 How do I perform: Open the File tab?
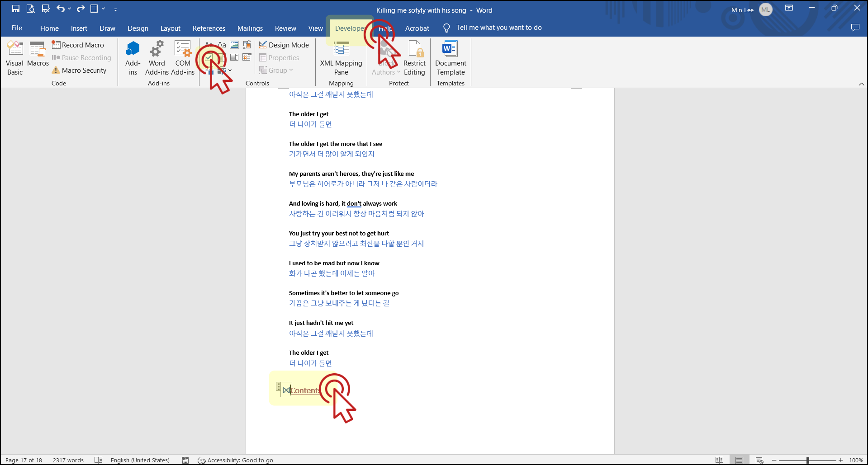(17, 28)
